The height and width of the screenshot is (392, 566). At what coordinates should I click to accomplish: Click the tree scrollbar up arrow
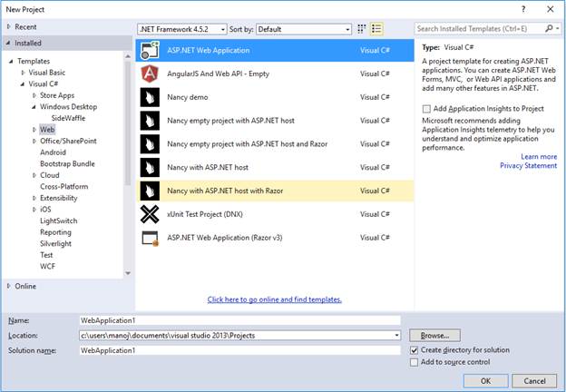[127, 56]
